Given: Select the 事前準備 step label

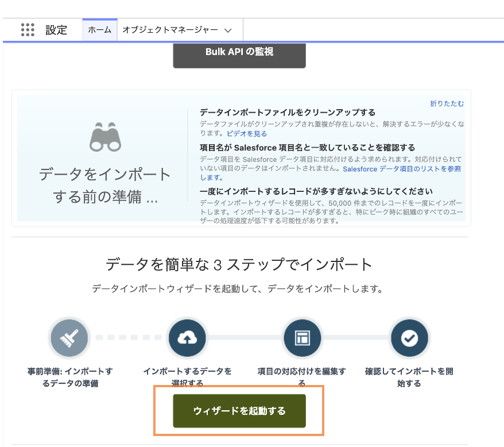Looking at the screenshot, I should tap(70, 377).
